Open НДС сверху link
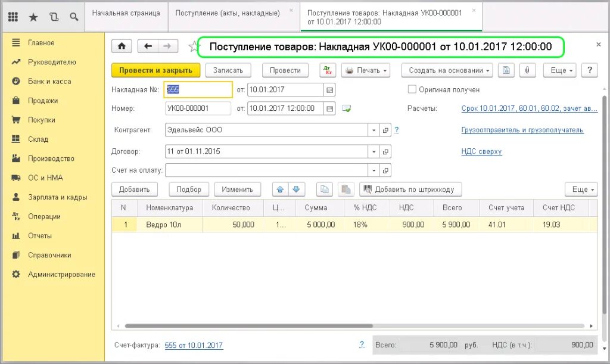The width and height of the screenshot is (610, 364). (x=481, y=151)
